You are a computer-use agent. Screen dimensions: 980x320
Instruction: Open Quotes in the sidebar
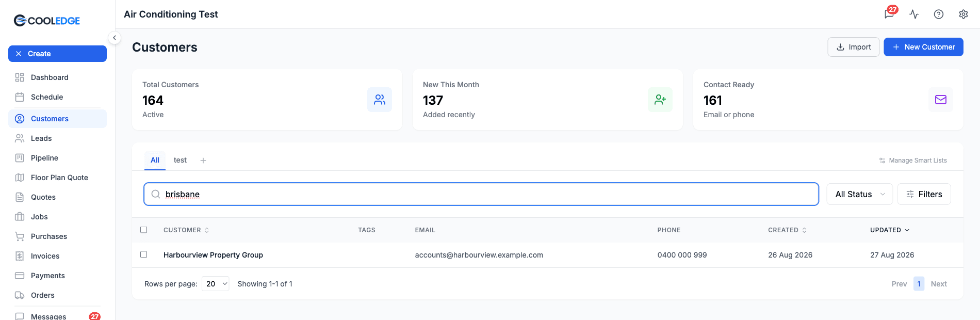click(57, 197)
